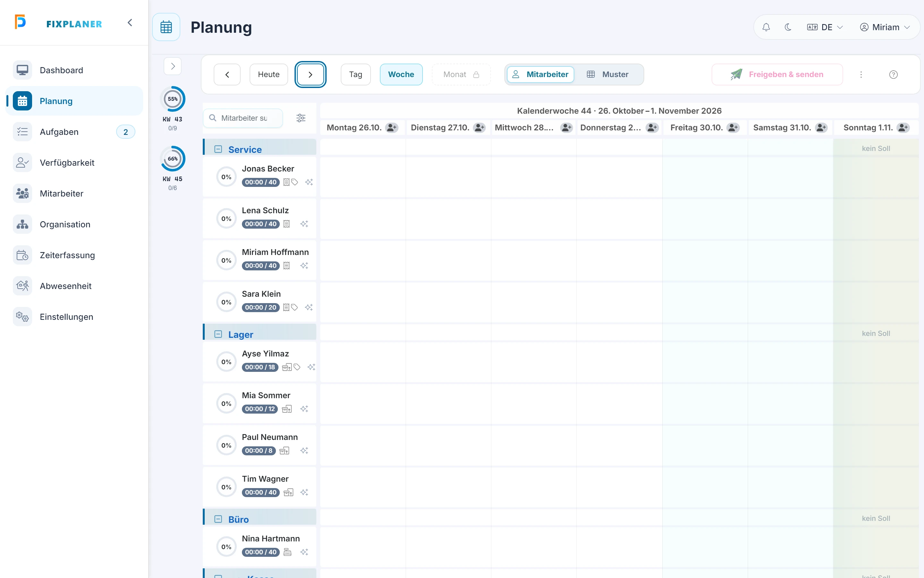Expand the calendar-week panel arrow
The width and height of the screenshot is (924, 578).
(173, 66)
